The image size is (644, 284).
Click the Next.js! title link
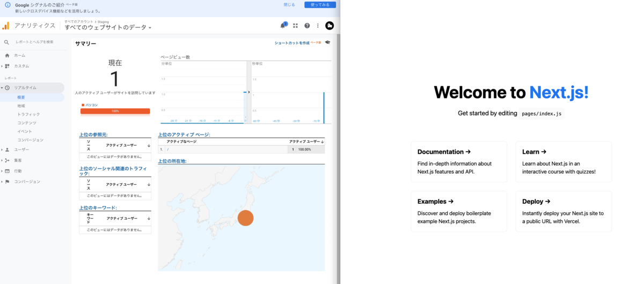(559, 92)
